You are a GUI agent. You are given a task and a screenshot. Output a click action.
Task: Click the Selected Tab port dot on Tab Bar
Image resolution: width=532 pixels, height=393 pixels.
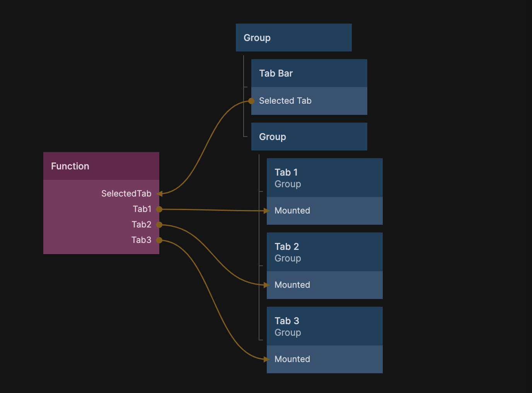pyautogui.click(x=251, y=101)
